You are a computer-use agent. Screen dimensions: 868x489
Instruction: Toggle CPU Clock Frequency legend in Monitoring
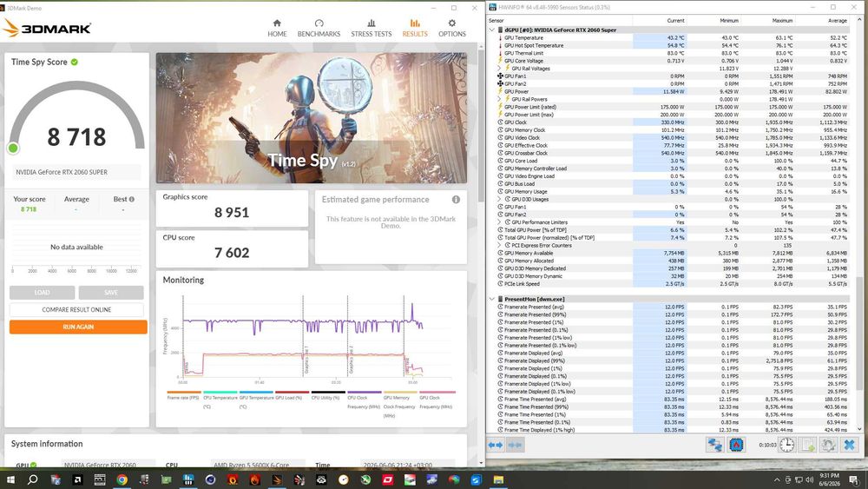point(365,400)
